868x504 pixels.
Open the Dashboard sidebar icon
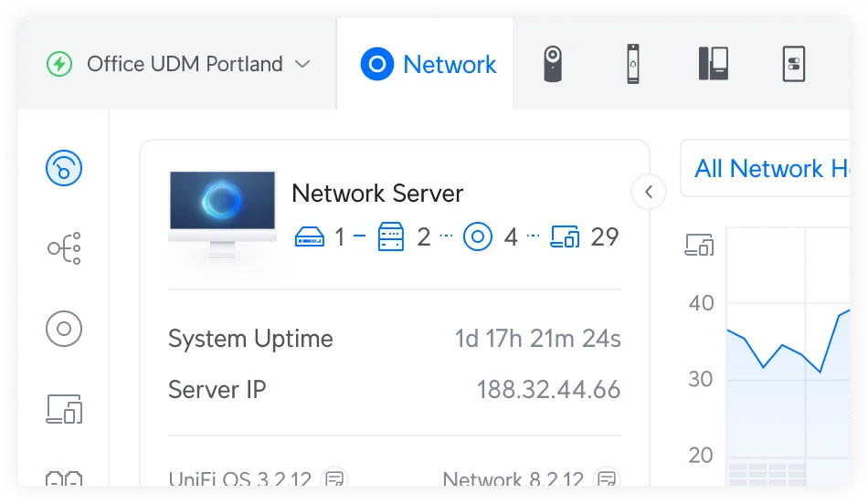(x=64, y=168)
